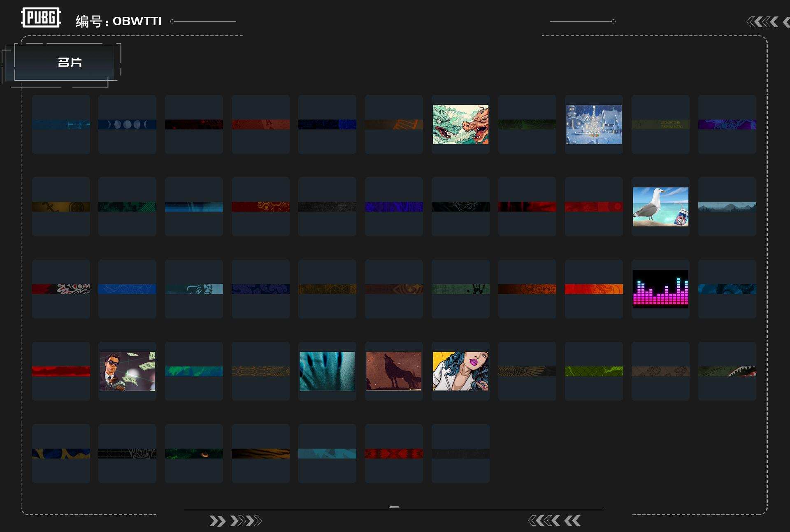The width and height of the screenshot is (790, 532).
Task: Open the 名片 tab
Action: tap(64, 62)
